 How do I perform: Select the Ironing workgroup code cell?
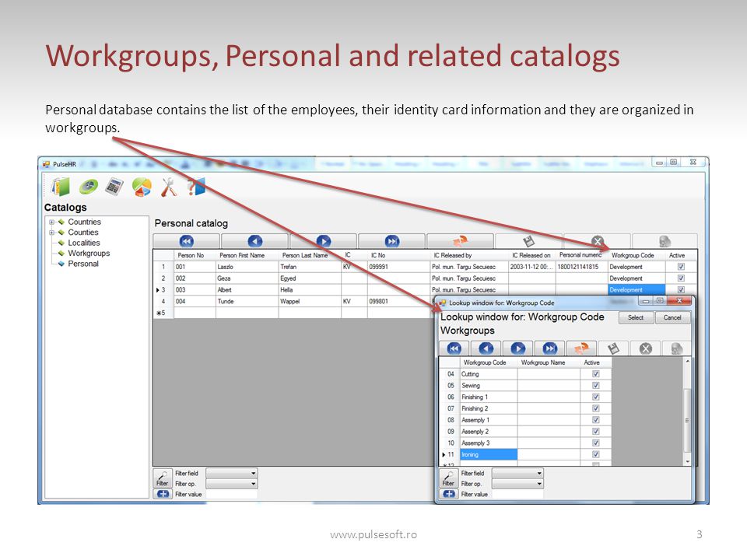pyautogui.click(x=489, y=454)
